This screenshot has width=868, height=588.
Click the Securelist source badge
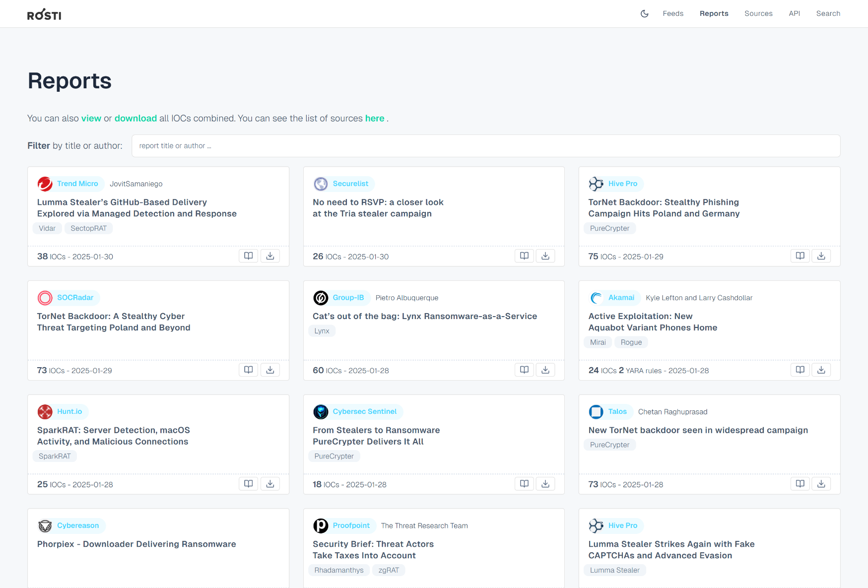pyautogui.click(x=344, y=184)
